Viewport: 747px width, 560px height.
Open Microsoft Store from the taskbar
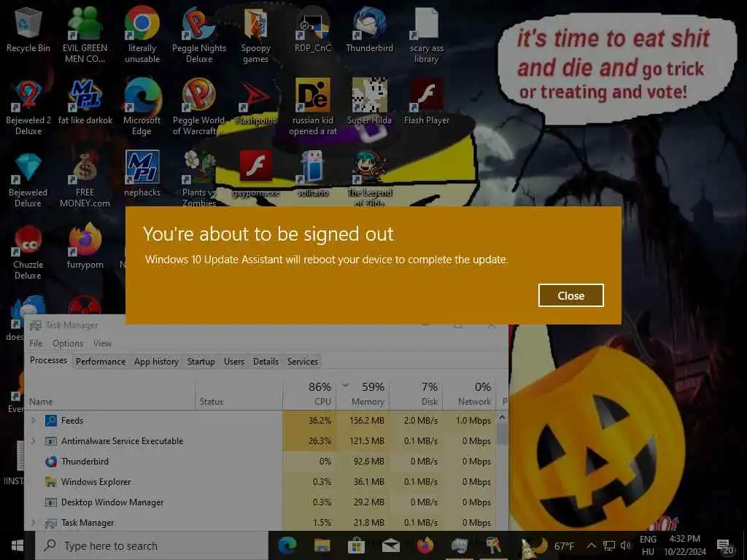pos(356,545)
